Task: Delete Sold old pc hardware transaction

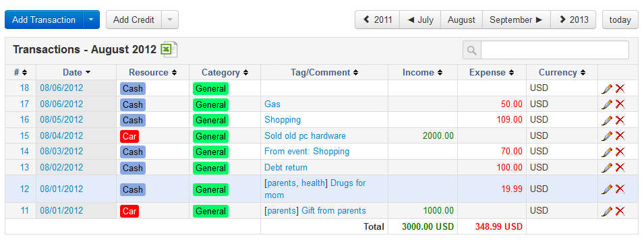Action: click(620, 136)
